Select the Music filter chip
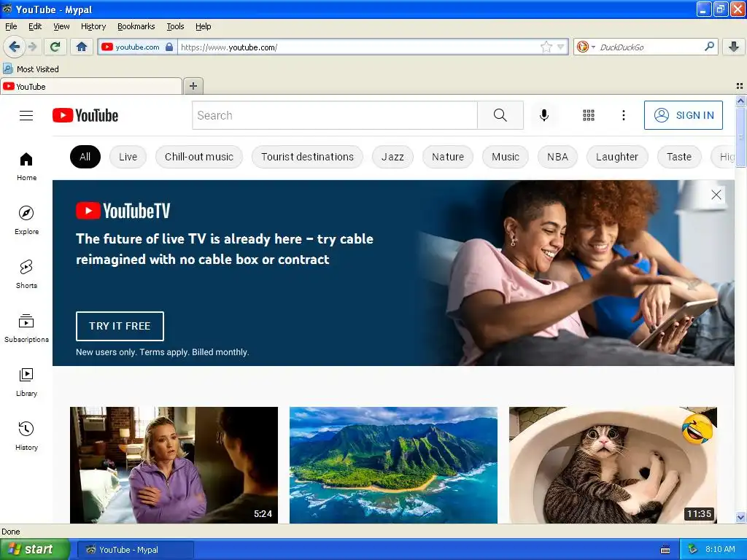The height and width of the screenshot is (560, 747). coord(506,157)
